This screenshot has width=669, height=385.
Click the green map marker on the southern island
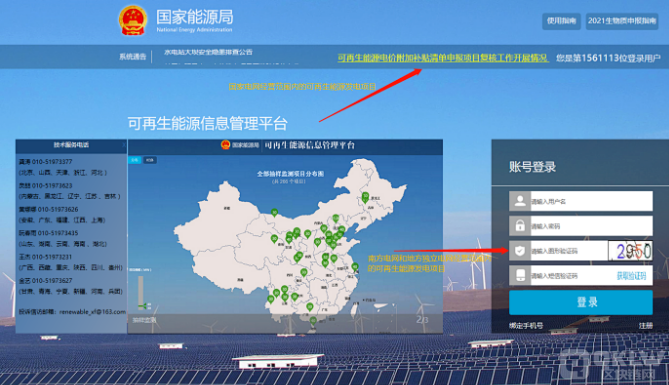(313, 321)
